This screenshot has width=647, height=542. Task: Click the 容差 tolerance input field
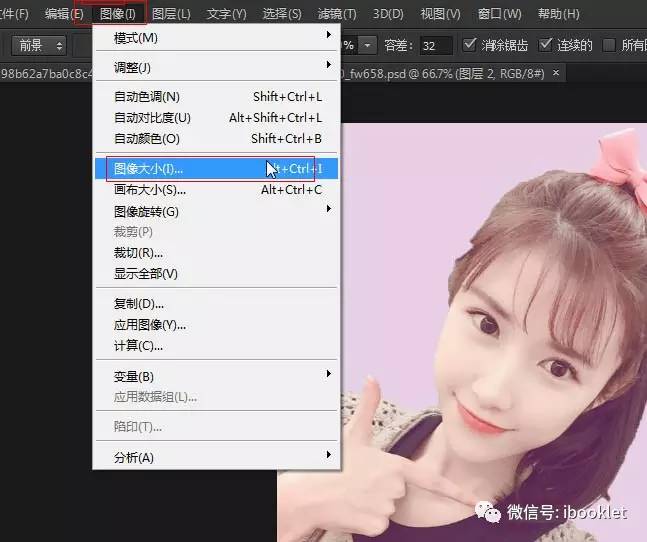click(x=436, y=45)
